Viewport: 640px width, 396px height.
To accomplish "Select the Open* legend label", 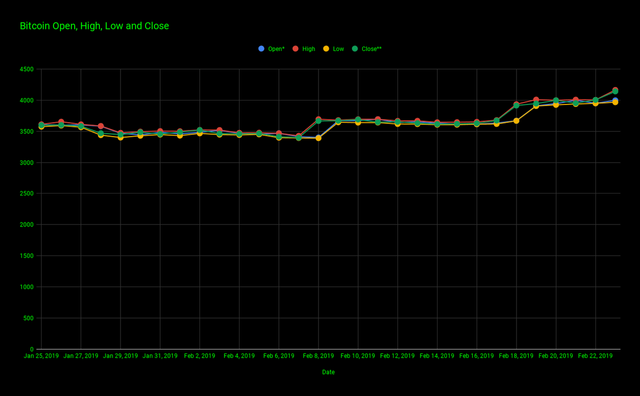I will tap(276, 49).
